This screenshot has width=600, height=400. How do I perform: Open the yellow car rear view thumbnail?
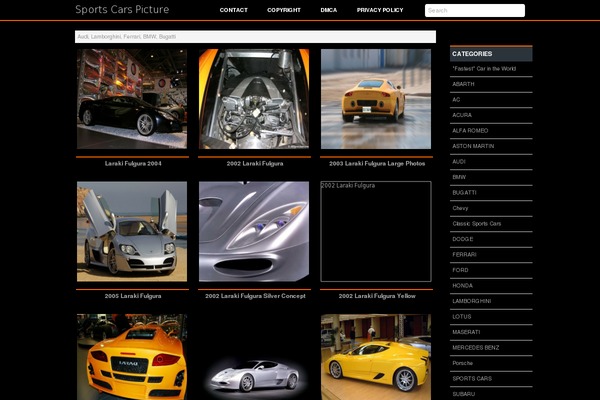click(x=376, y=99)
